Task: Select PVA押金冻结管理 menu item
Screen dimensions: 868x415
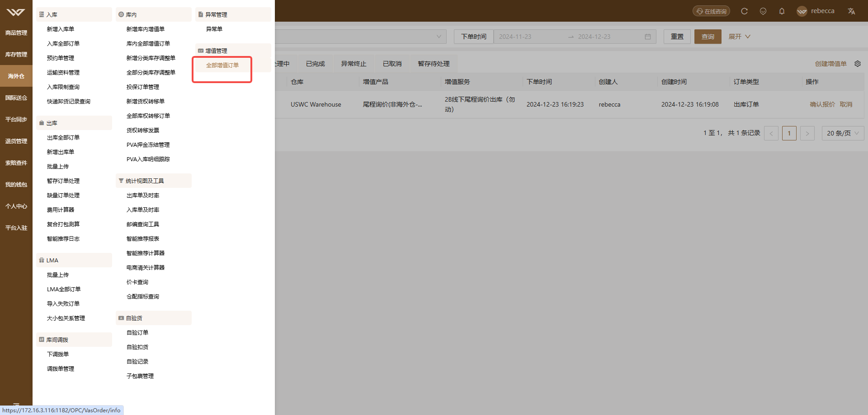Action: [x=148, y=145]
